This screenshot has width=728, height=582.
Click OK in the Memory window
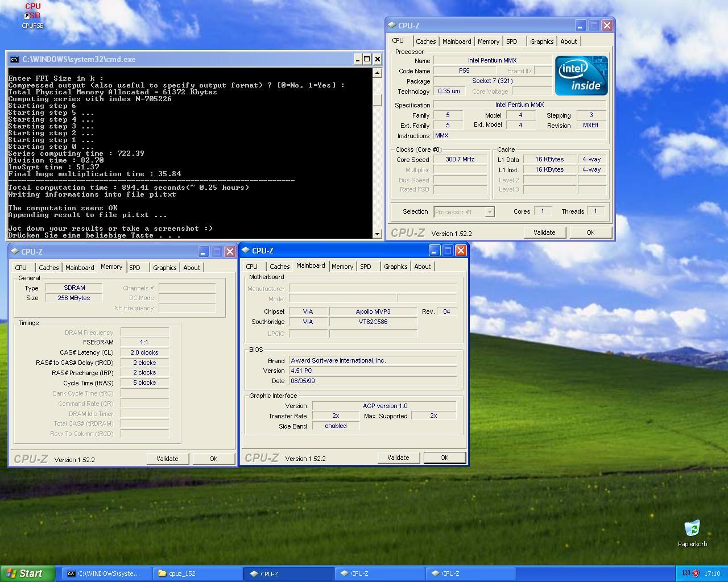click(x=213, y=459)
